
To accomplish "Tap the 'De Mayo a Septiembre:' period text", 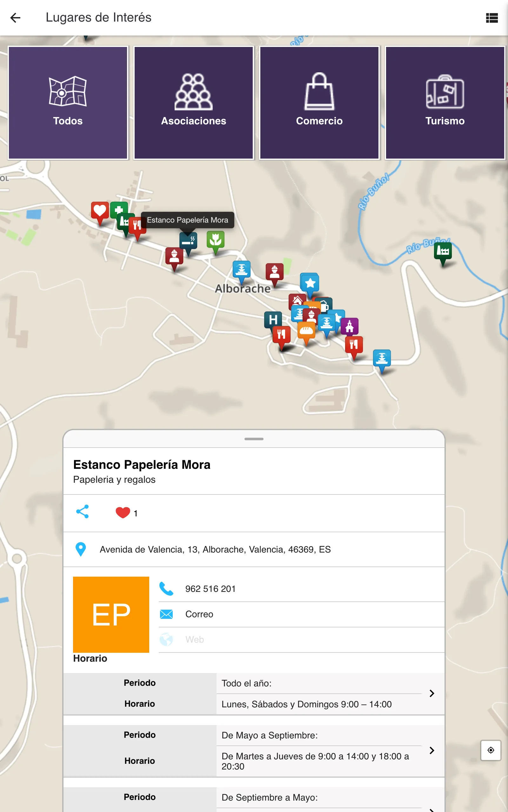I will [270, 736].
